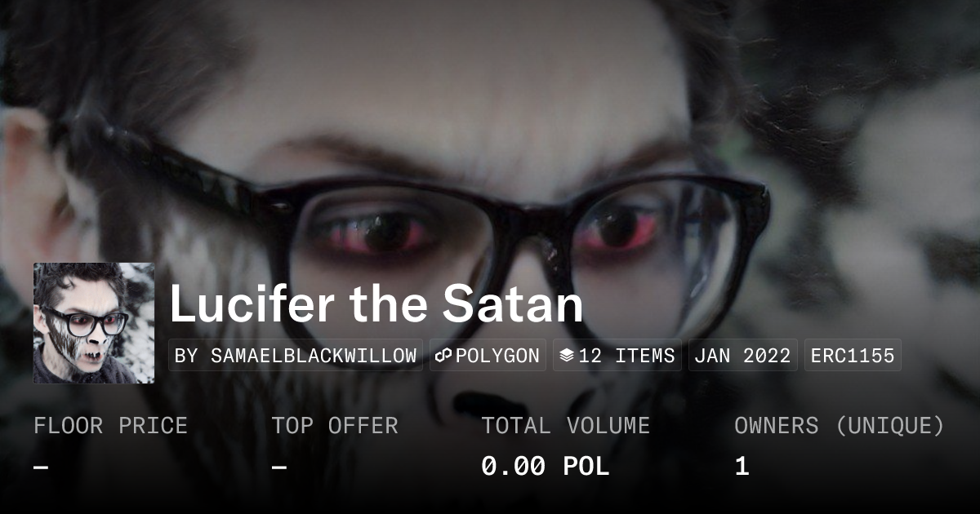
Task: Open the collection avatar thumbnail
Action: tap(94, 323)
